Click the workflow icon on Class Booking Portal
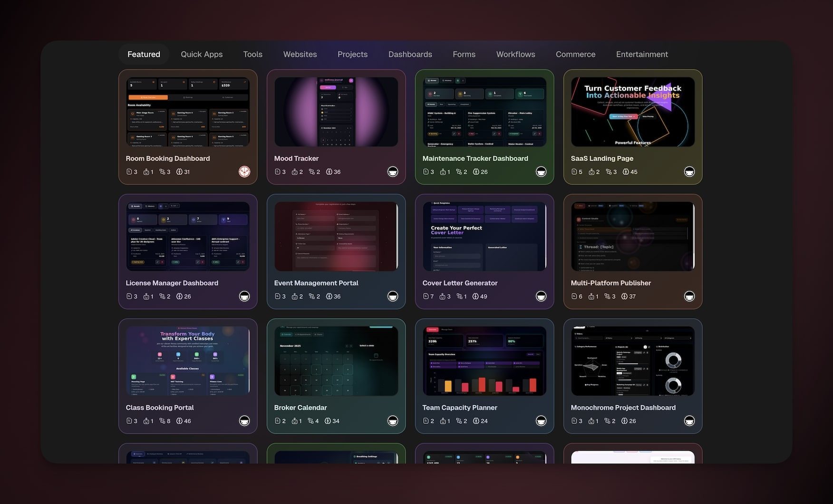 pyautogui.click(x=162, y=421)
